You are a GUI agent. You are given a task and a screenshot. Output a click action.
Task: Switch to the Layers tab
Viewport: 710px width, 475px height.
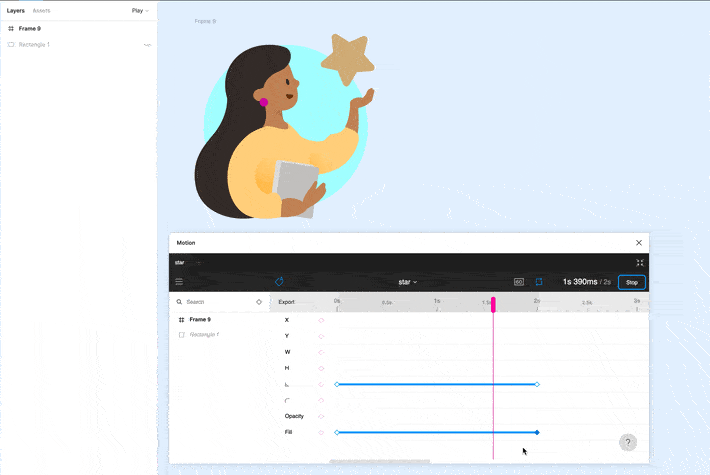click(16, 11)
